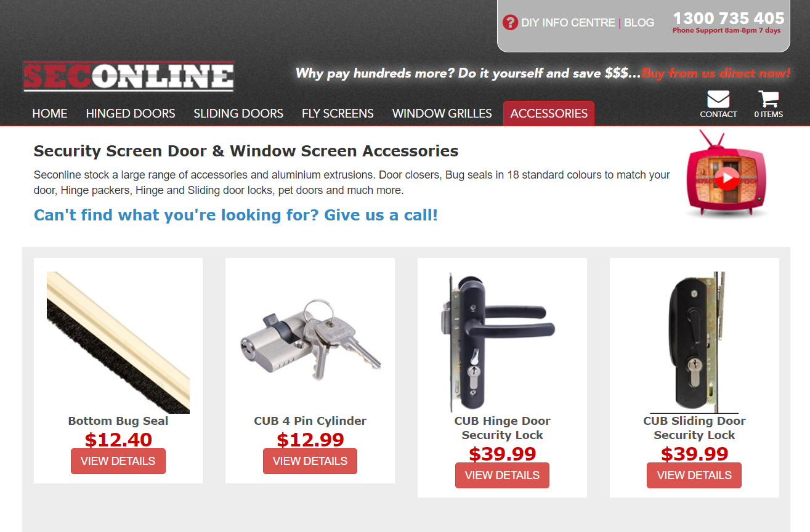Select the Accessories tab
The height and width of the screenshot is (532, 810).
pyautogui.click(x=549, y=113)
